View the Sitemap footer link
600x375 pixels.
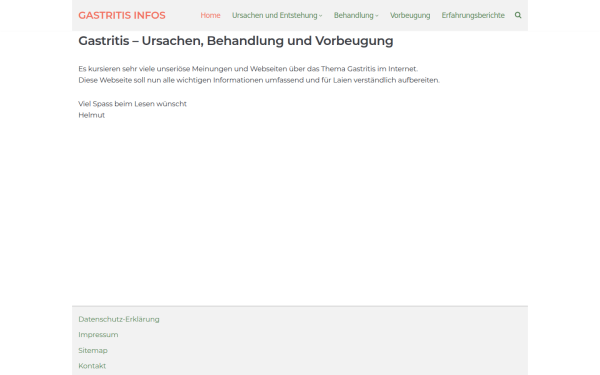pyautogui.click(x=93, y=351)
